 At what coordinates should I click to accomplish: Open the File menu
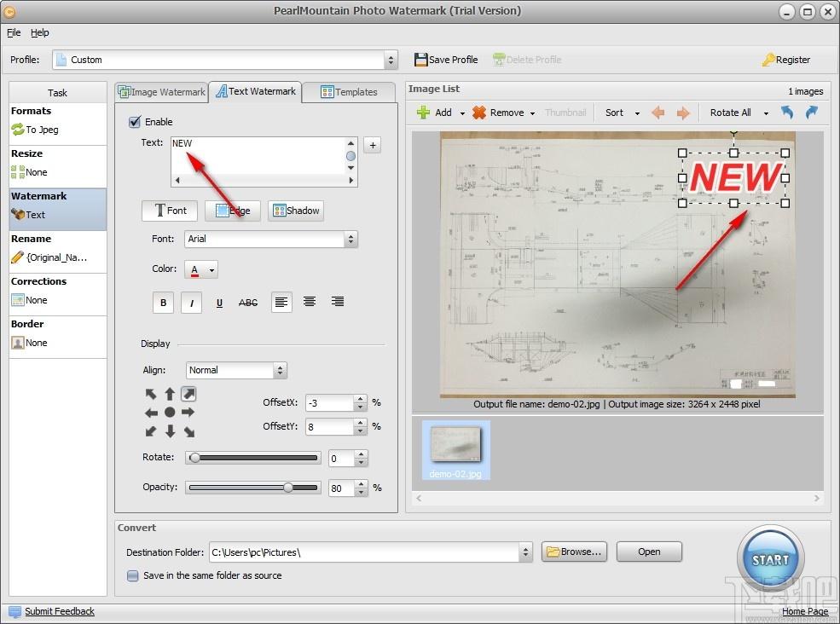(14, 32)
